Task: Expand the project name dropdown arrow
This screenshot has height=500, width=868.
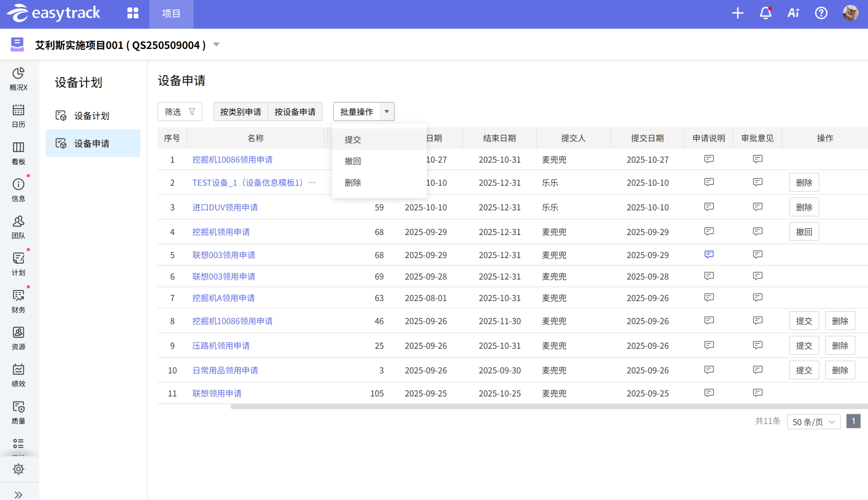Action: [216, 44]
